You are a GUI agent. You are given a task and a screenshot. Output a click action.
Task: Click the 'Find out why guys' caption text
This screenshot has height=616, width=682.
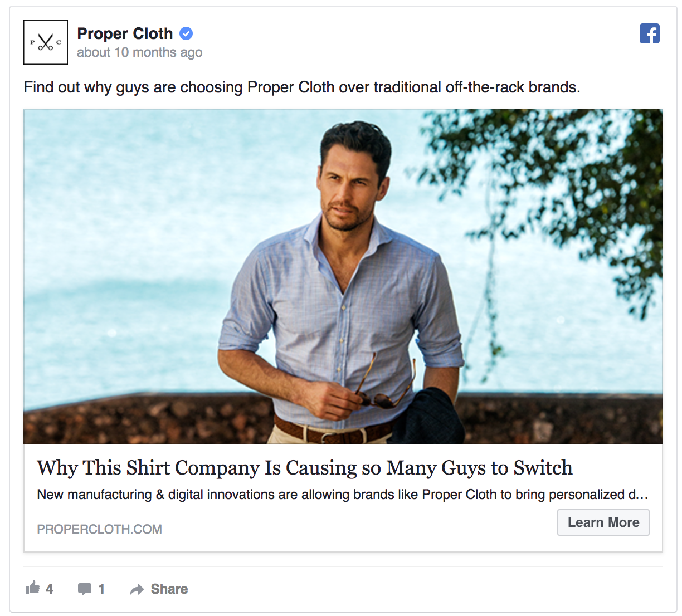tap(301, 87)
